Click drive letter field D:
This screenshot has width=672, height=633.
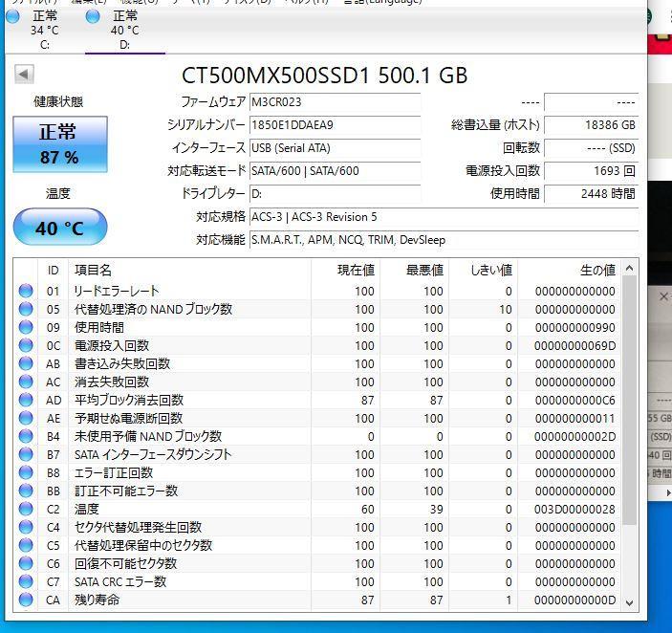pos(335,194)
